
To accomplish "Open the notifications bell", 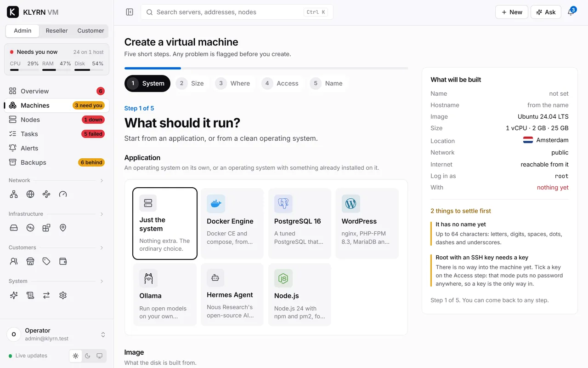I will click(x=571, y=12).
